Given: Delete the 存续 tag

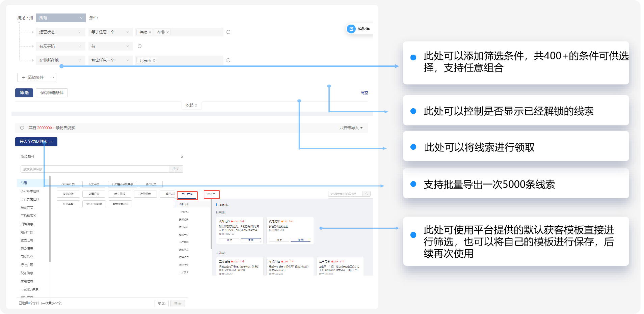Looking at the screenshot, I should click(x=150, y=32).
